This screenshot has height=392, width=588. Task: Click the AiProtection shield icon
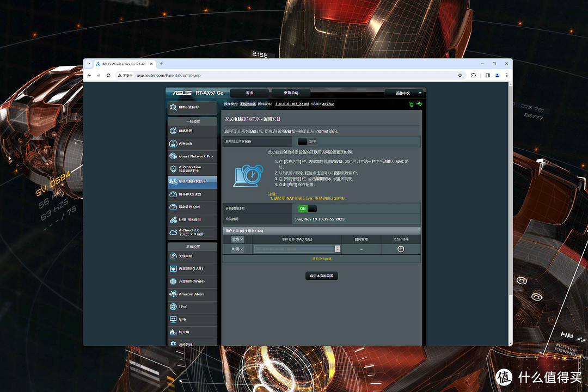coord(173,169)
